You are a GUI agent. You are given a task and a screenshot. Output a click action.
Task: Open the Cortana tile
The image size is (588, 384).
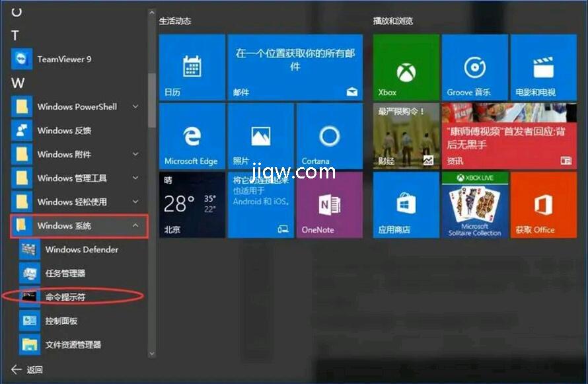click(328, 136)
